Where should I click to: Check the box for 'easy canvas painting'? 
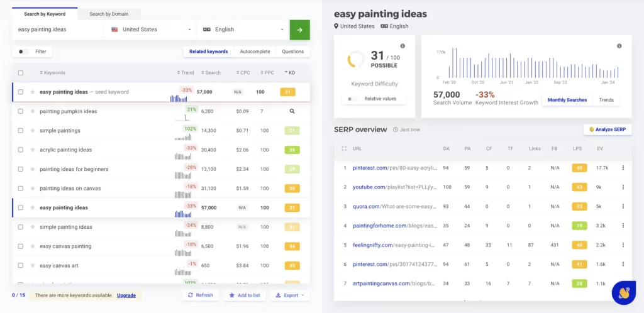coord(21,246)
